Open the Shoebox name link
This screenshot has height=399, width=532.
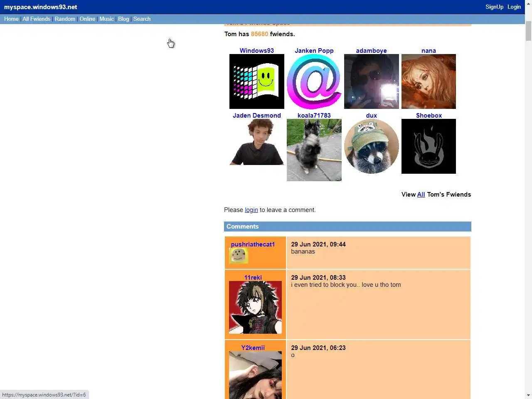pos(429,116)
